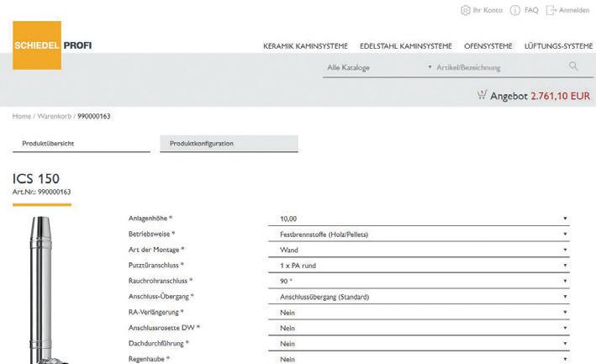Image resolution: width=596 pixels, height=364 pixels.
Task: Open the Ihr Konto gear icon
Action: coord(465,10)
